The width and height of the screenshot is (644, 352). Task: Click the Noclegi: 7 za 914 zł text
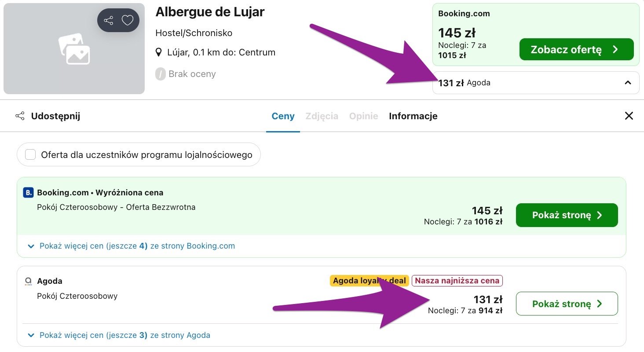click(x=465, y=311)
